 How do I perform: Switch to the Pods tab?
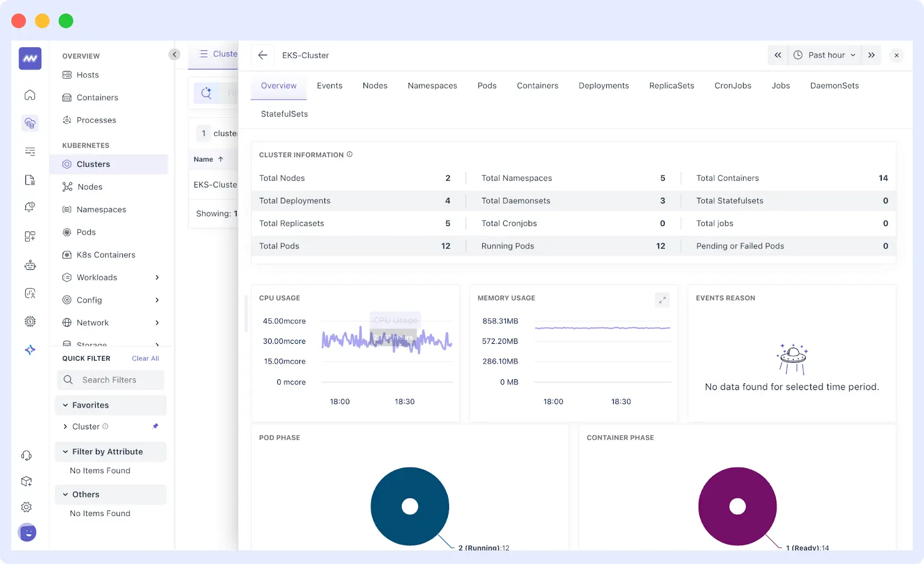click(x=486, y=85)
